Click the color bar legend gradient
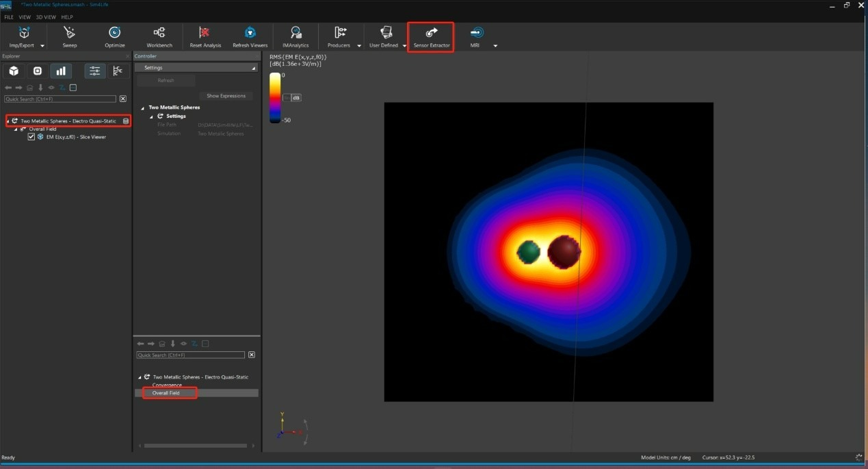868x469 pixels. [x=275, y=97]
